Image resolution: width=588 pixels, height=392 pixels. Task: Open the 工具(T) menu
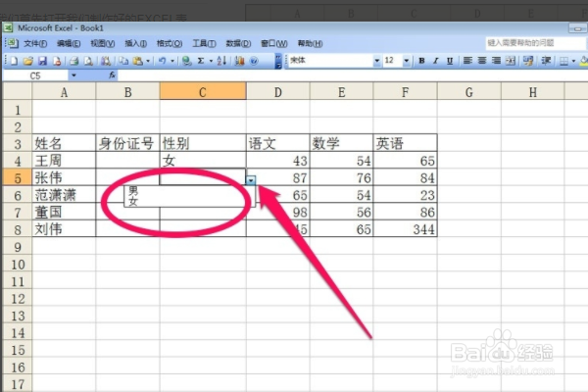204,43
